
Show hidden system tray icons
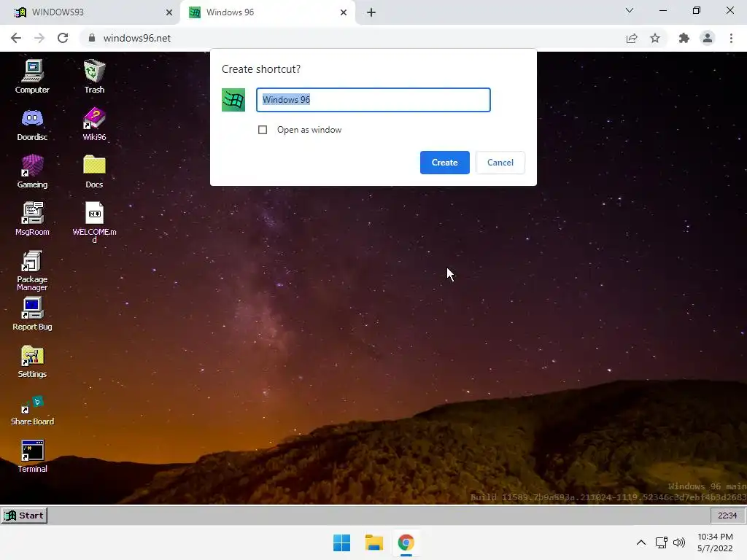click(x=641, y=542)
